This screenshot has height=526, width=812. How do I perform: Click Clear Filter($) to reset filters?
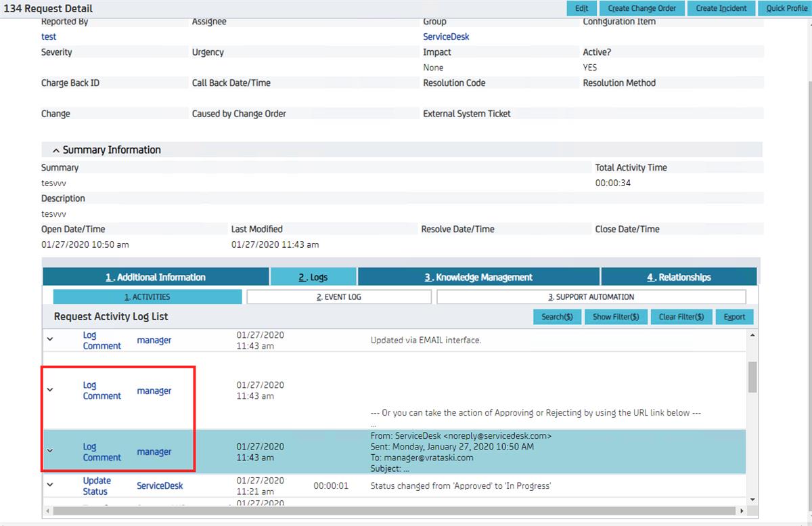[681, 316]
